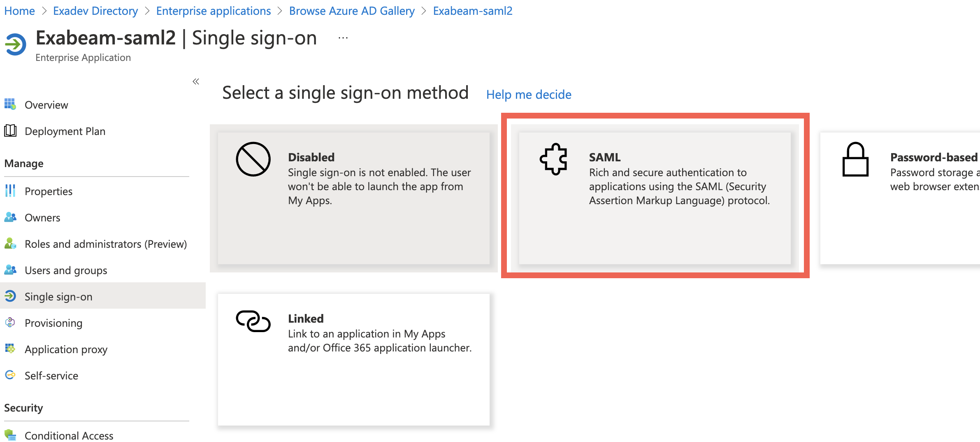Open the Owners page
Screen dimensions: 980x442
tap(103, 217)
